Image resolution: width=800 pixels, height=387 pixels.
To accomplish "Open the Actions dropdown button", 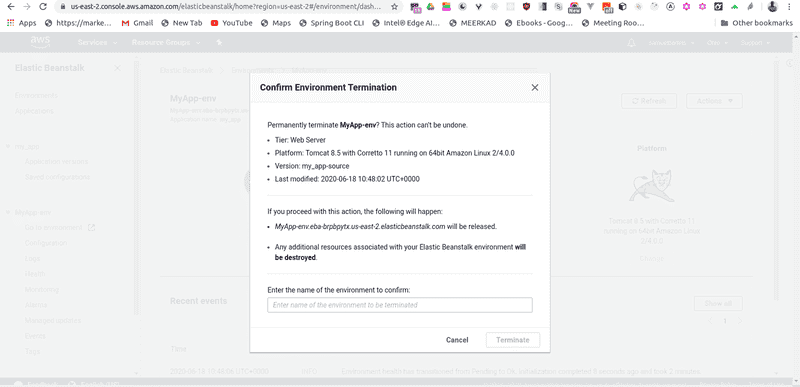I will click(714, 101).
